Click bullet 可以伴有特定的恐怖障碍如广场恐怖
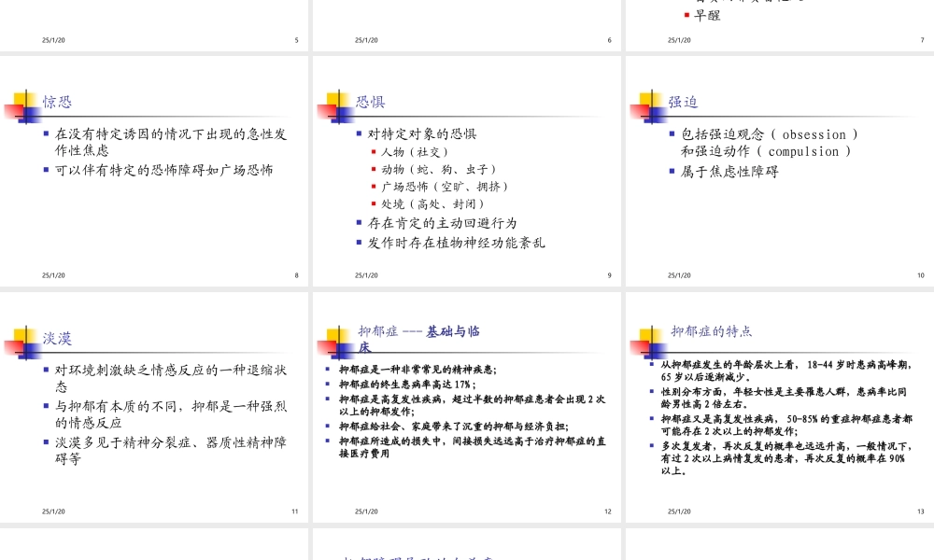This screenshot has width=934, height=560. pyautogui.click(x=164, y=170)
